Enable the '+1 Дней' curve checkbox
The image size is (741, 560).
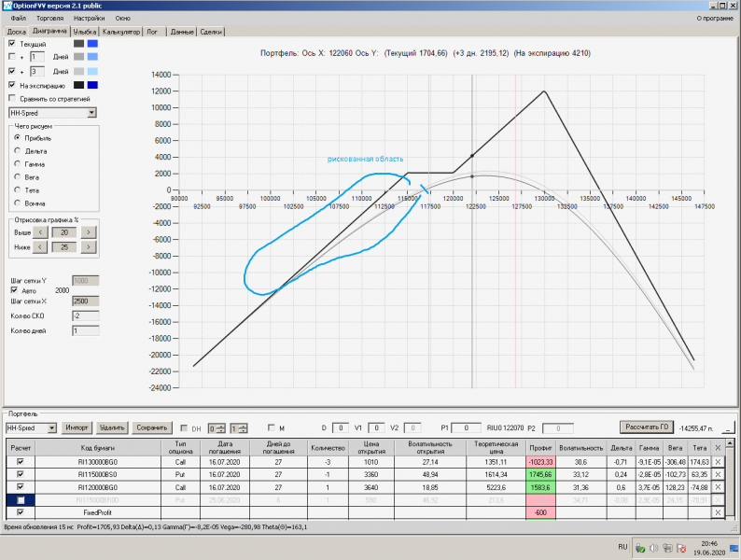tap(12, 56)
